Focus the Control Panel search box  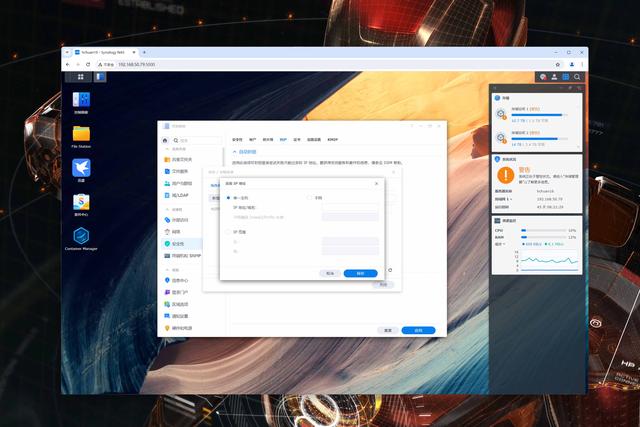tap(197, 140)
